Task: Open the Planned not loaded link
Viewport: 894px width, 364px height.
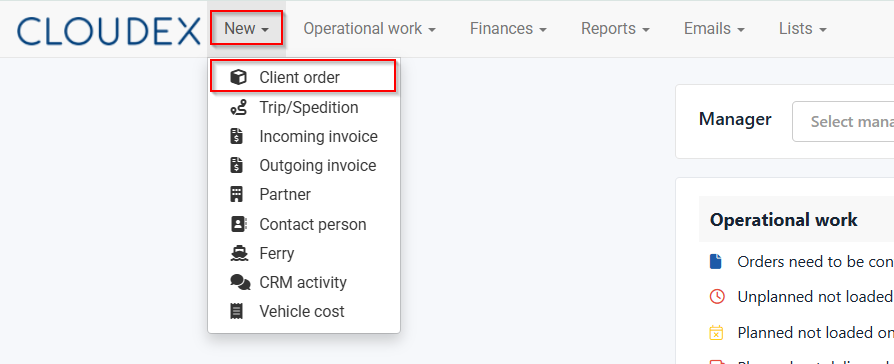Action: 815,333
